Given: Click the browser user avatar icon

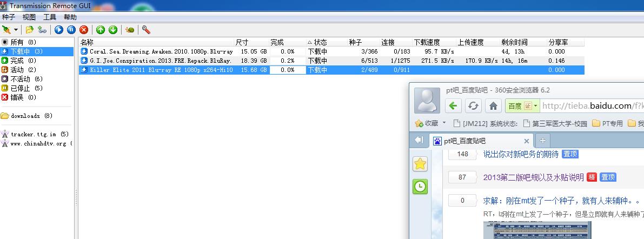Looking at the screenshot, I should pos(427,100).
